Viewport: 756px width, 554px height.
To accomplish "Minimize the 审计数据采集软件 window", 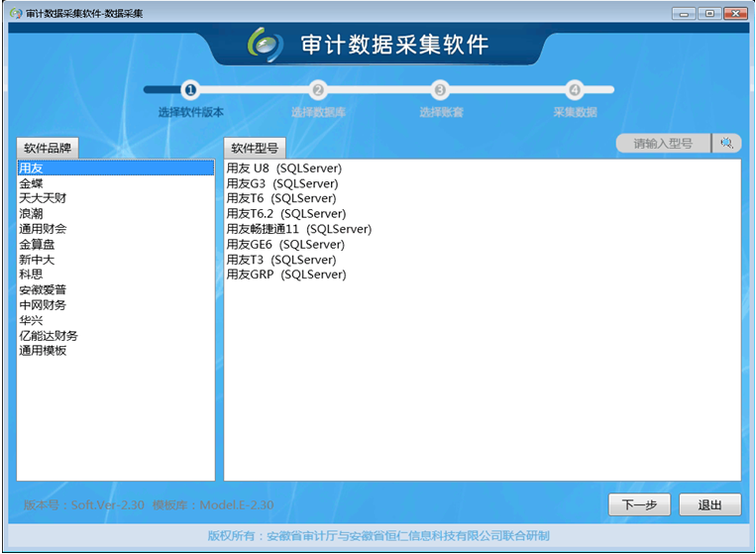I will (x=684, y=14).
